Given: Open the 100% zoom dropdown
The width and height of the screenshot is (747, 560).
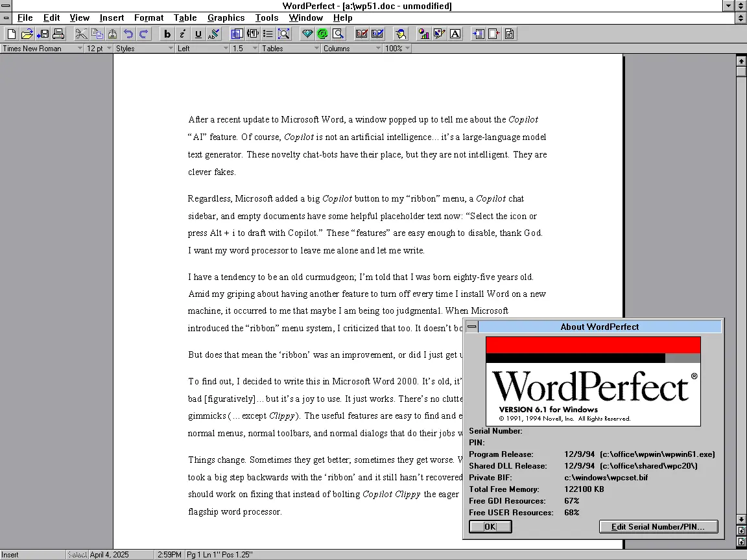Looking at the screenshot, I should [397, 49].
